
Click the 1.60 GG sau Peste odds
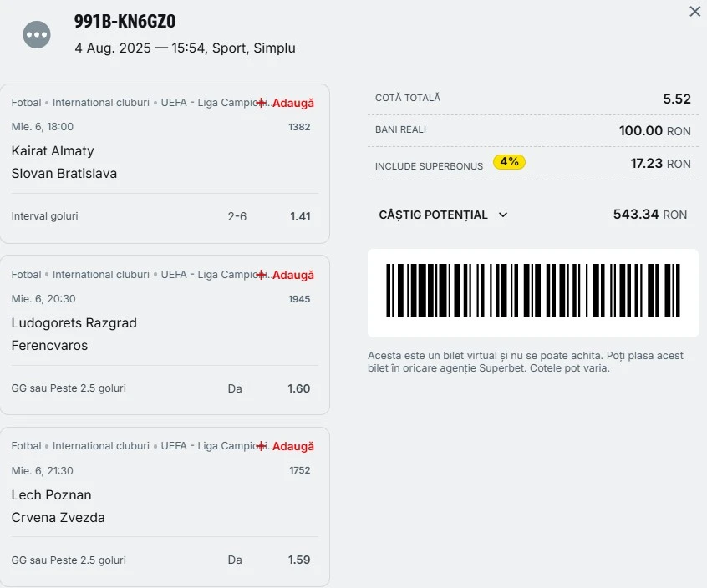(299, 389)
